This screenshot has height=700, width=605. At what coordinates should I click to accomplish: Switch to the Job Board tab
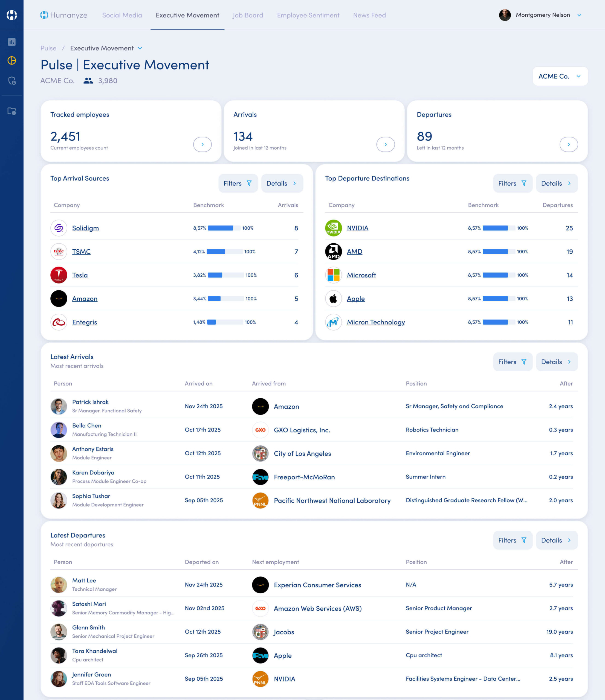(248, 15)
